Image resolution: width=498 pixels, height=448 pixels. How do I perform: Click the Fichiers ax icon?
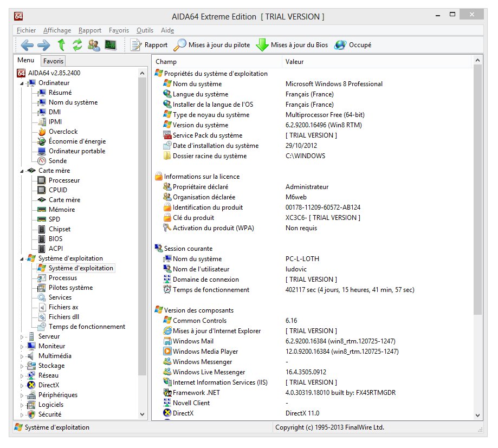[x=42, y=307]
